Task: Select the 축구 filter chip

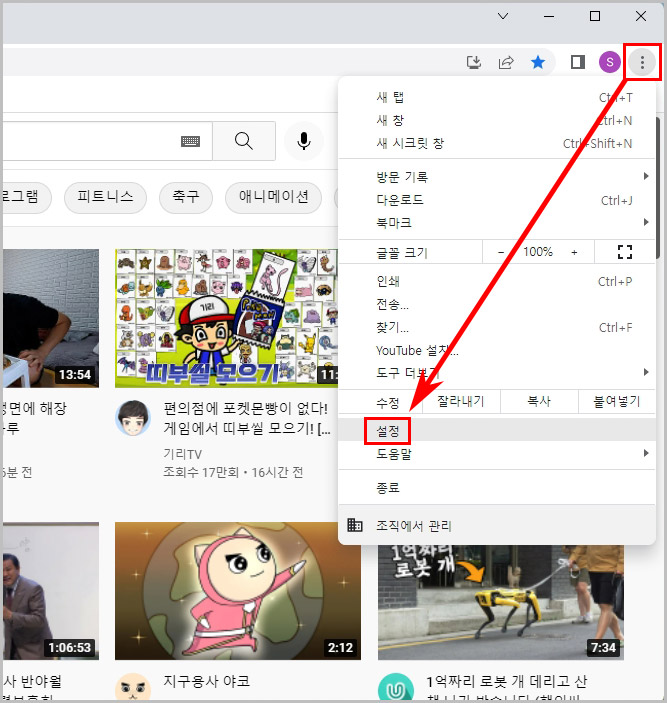Action: (186, 197)
